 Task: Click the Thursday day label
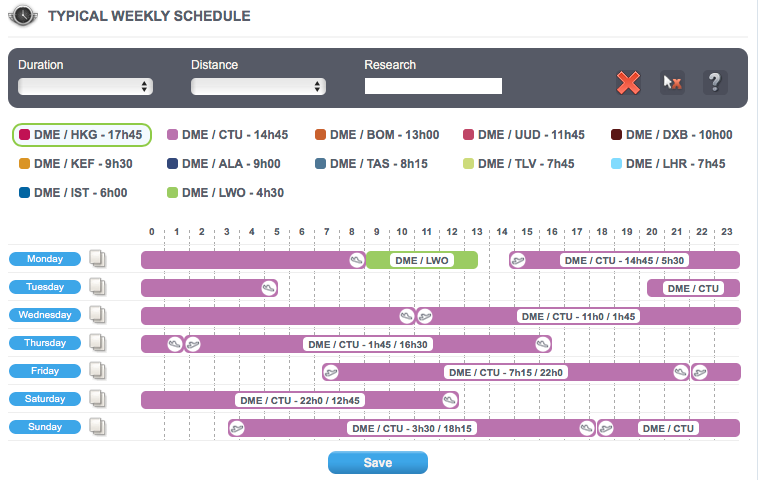pos(45,343)
